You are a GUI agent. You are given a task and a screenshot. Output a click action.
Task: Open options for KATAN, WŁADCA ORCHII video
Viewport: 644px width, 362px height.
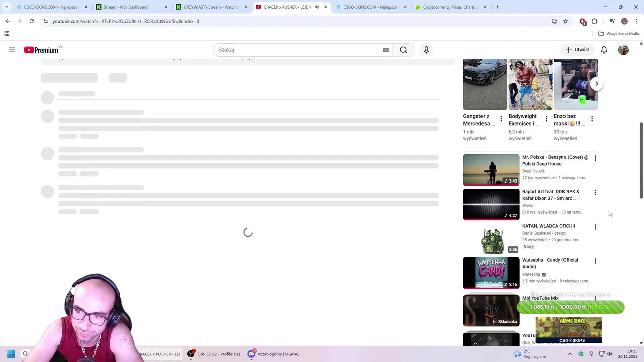point(595,227)
